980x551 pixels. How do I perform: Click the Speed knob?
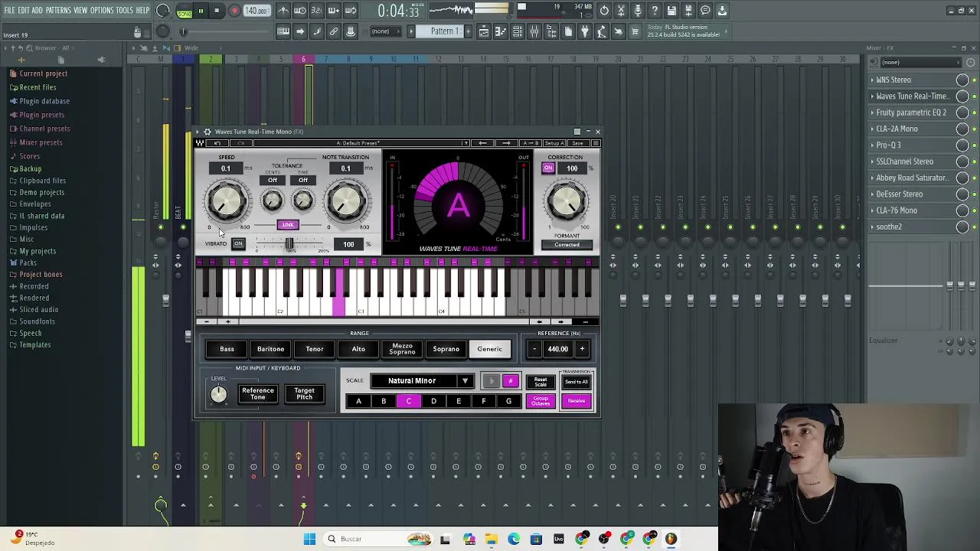point(227,201)
